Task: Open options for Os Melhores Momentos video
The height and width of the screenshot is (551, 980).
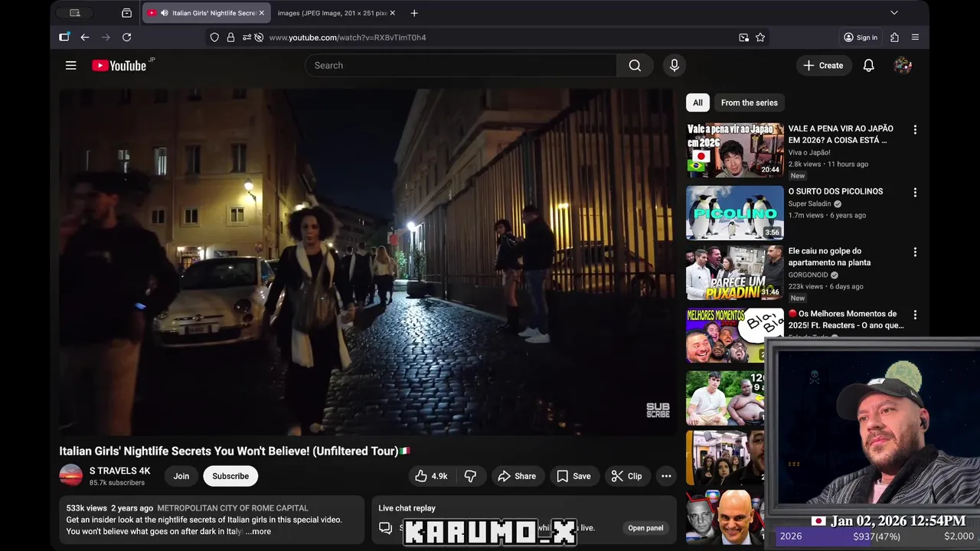Action: tap(915, 315)
